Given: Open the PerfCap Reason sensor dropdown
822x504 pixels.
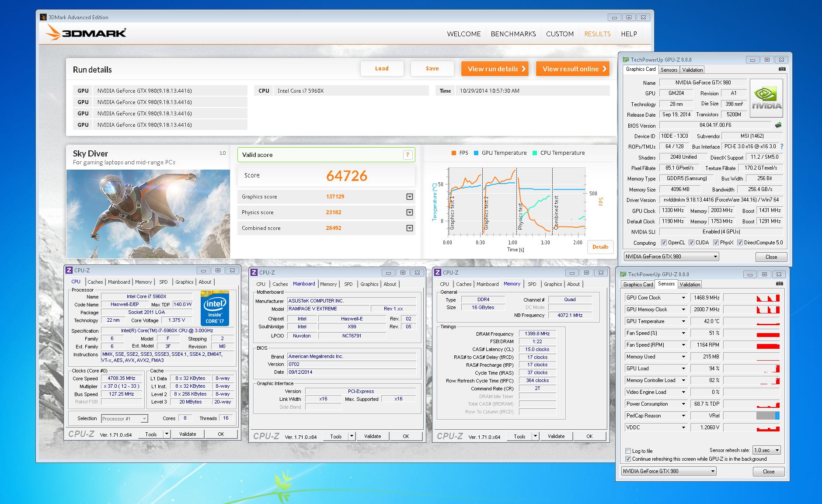Looking at the screenshot, I should tap(683, 416).
